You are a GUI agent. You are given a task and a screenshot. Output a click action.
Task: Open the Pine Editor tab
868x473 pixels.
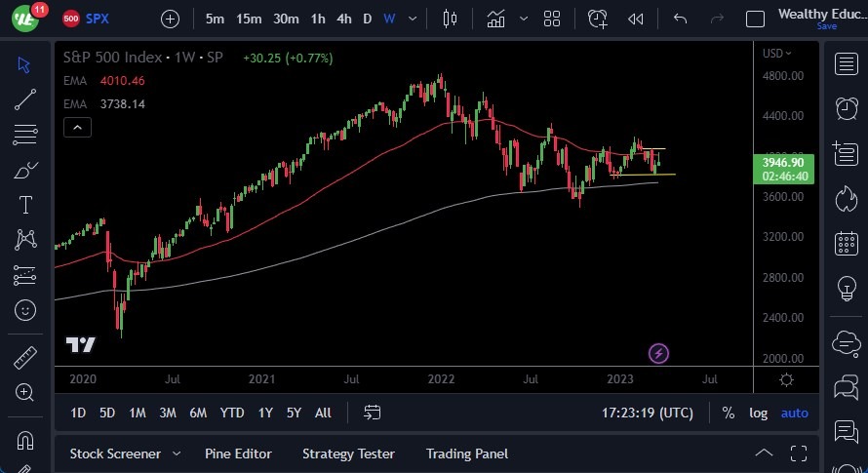pos(238,453)
